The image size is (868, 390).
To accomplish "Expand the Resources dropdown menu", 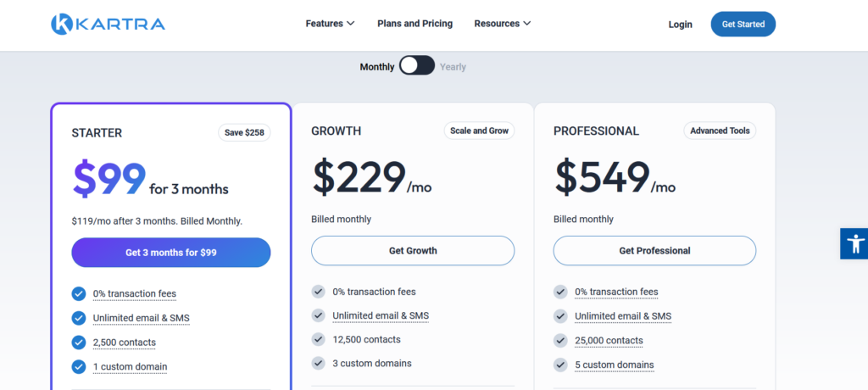I will [502, 24].
